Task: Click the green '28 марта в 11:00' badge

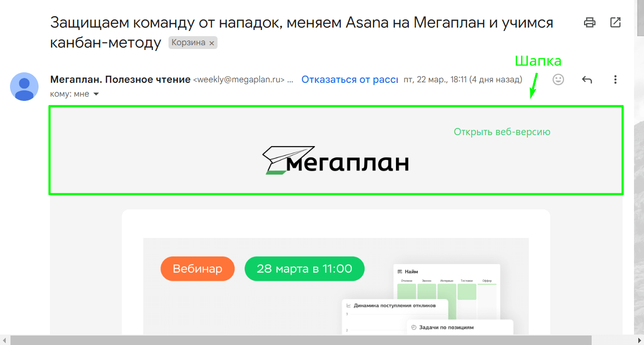Action: point(305,269)
